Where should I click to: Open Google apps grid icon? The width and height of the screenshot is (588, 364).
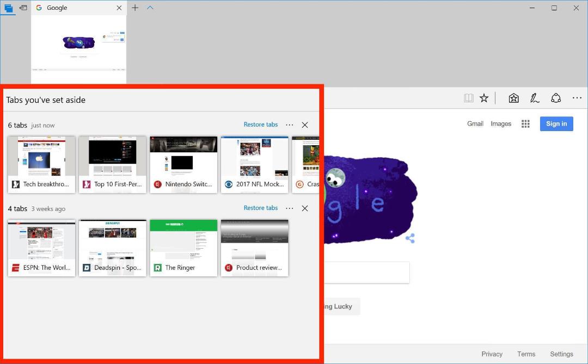pyautogui.click(x=525, y=124)
